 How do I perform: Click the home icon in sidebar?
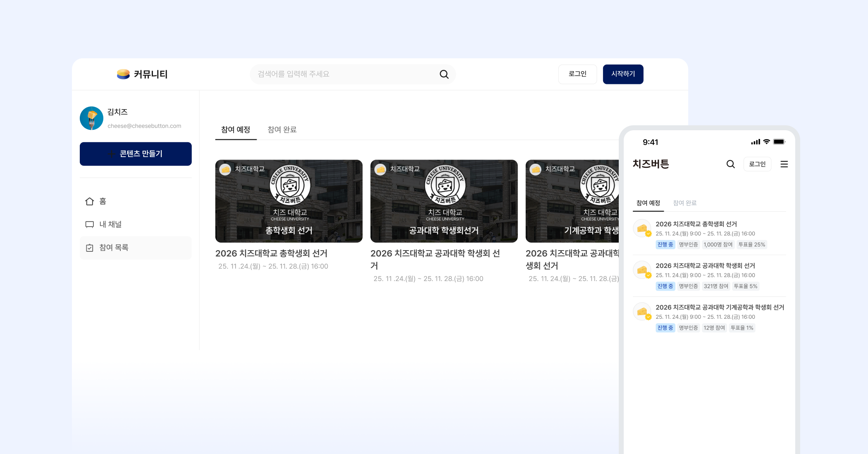tap(90, 201)
